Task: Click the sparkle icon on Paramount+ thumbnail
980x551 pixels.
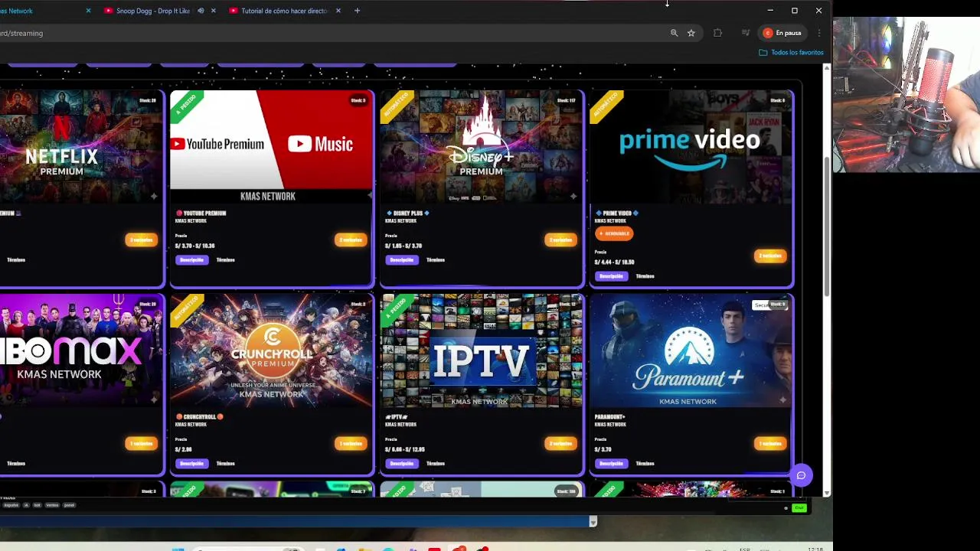Action: tap(782, 400)
